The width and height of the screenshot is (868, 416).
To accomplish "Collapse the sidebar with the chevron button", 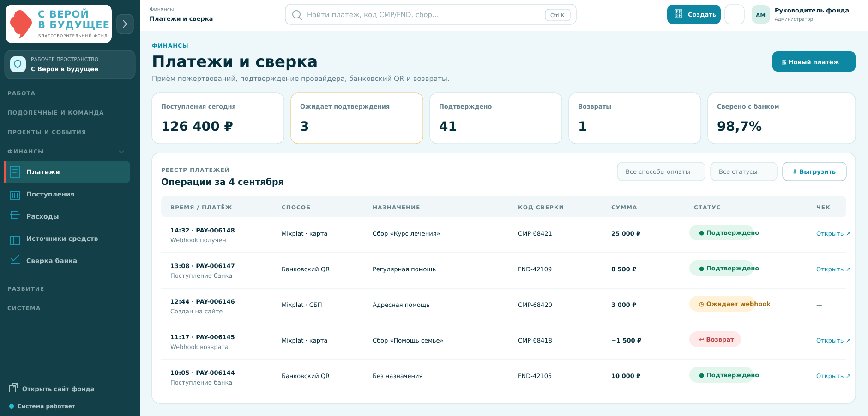I will [125, 24].
